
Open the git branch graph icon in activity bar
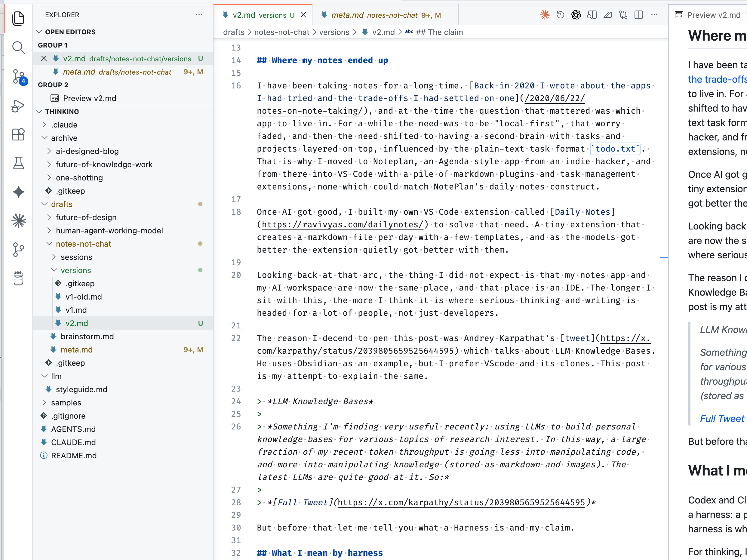click(18, 250)
